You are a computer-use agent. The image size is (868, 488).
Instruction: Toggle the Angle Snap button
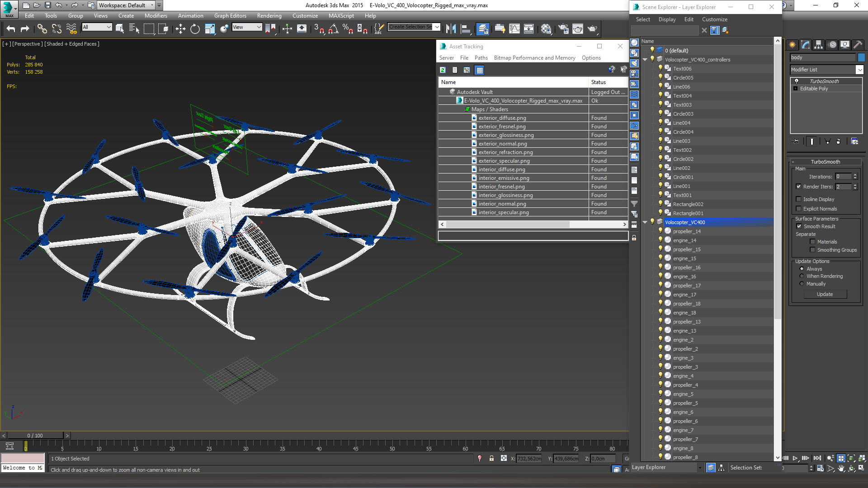pyautogui.click(x=334, y=29)
